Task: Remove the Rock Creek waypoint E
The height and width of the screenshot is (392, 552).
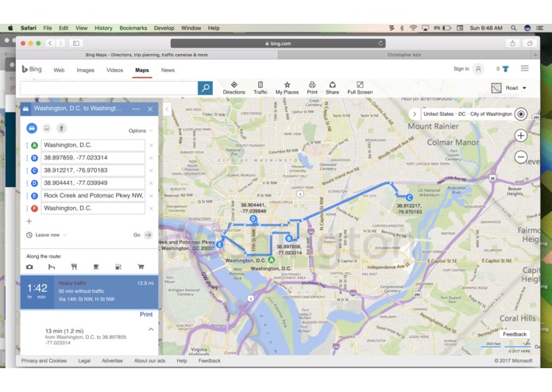Action: pyautogui.click(x=151, y=196)
